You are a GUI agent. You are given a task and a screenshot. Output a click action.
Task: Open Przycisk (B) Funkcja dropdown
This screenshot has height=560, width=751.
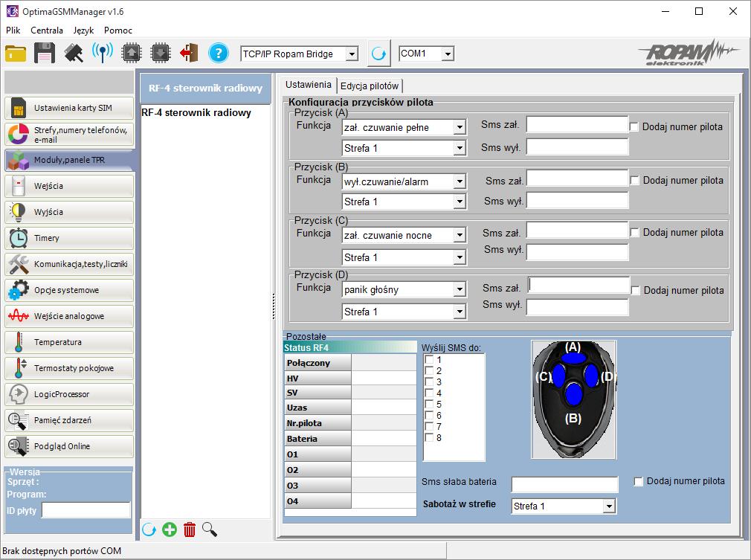click(x=460, y=181)
